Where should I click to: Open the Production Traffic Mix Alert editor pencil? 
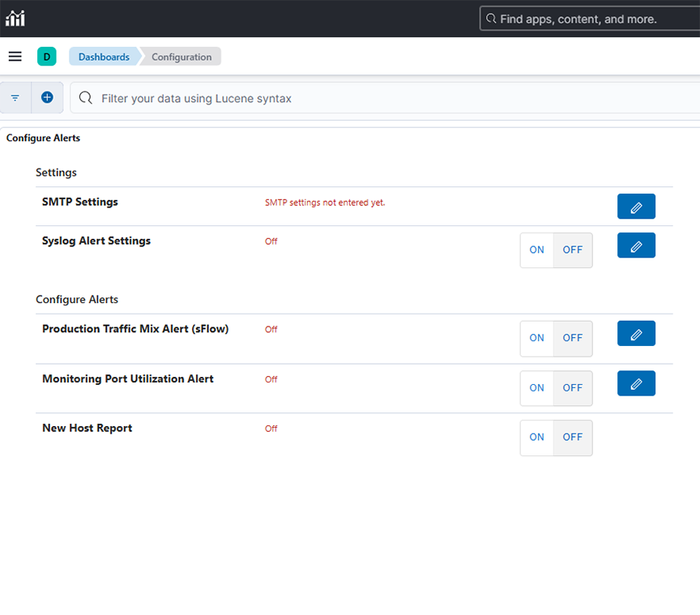click(x=636, y=333)
